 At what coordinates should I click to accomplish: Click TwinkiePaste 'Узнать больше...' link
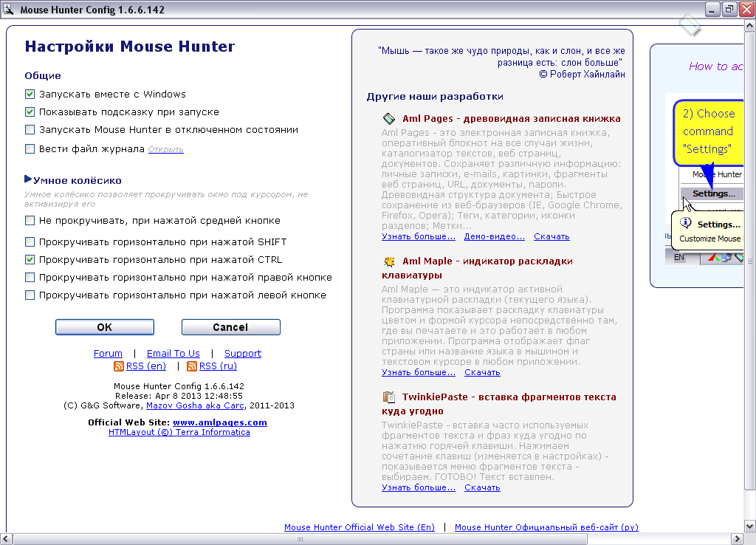click(x=419, y=487)
